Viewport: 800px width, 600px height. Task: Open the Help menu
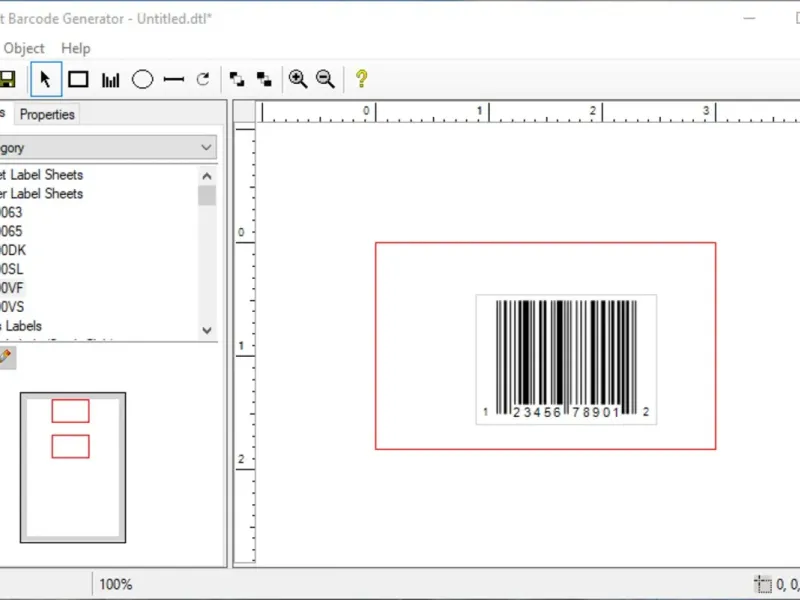76,48
